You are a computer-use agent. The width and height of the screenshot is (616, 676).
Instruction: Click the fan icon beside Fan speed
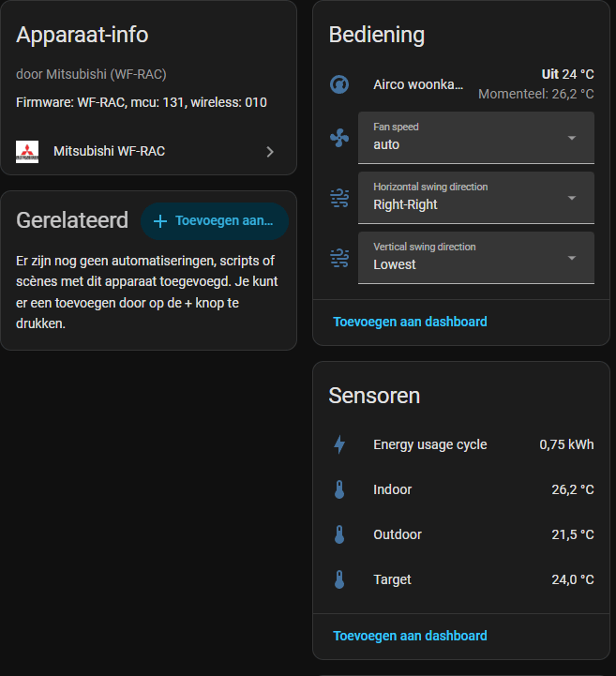point(339,138)
